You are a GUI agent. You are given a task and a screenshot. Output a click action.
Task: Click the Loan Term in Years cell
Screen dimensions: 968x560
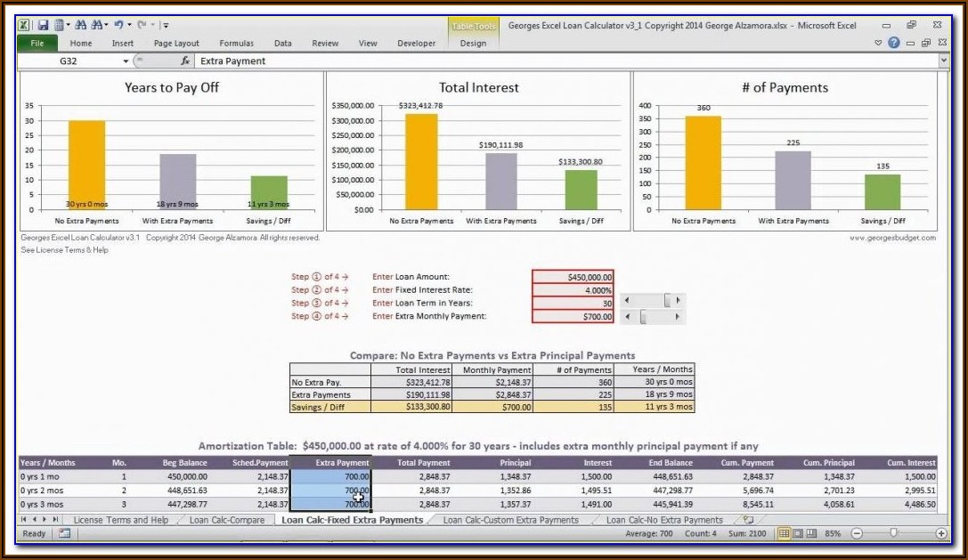coord(573,304)
